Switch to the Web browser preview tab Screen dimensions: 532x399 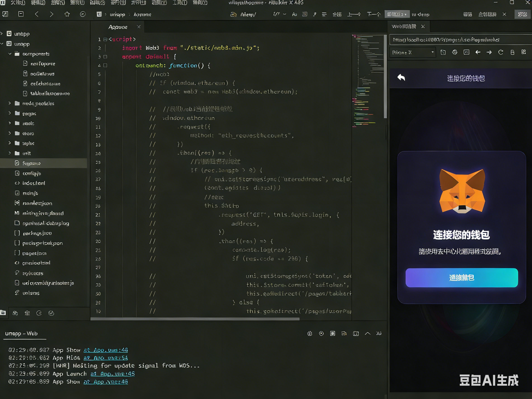pos(404,27)
